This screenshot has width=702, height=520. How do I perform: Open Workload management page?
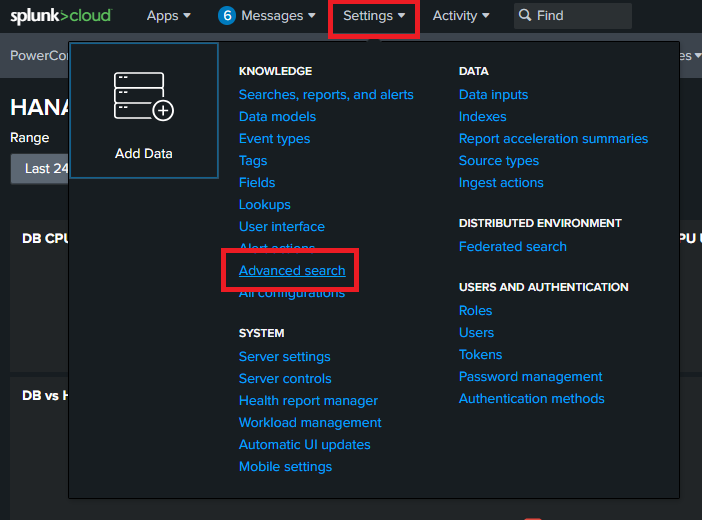pos(310,423)
